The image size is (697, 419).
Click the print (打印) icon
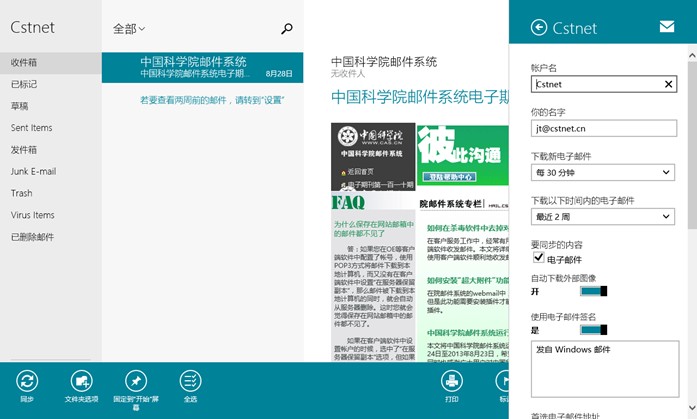click(452, 381)
